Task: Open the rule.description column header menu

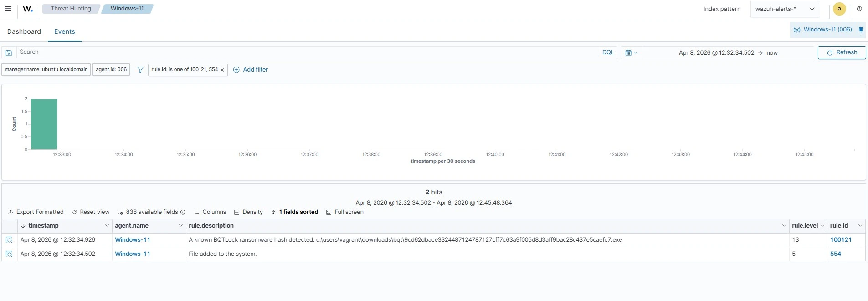Action: 784,226
